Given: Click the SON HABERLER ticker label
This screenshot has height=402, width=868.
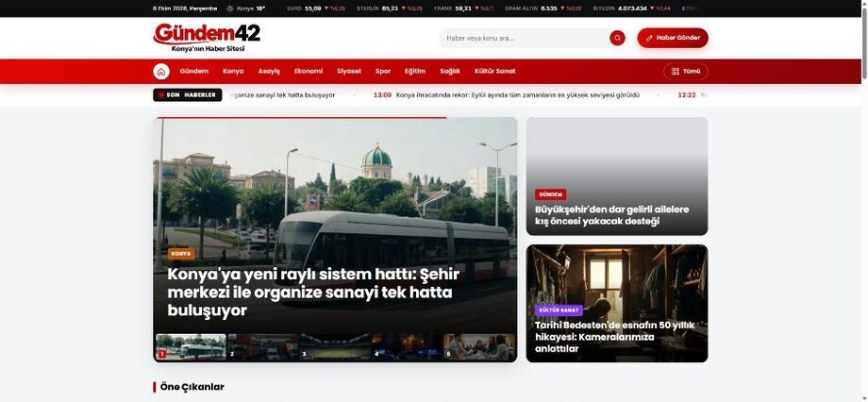Looking at the screenshot, I should tap(187, 95).
